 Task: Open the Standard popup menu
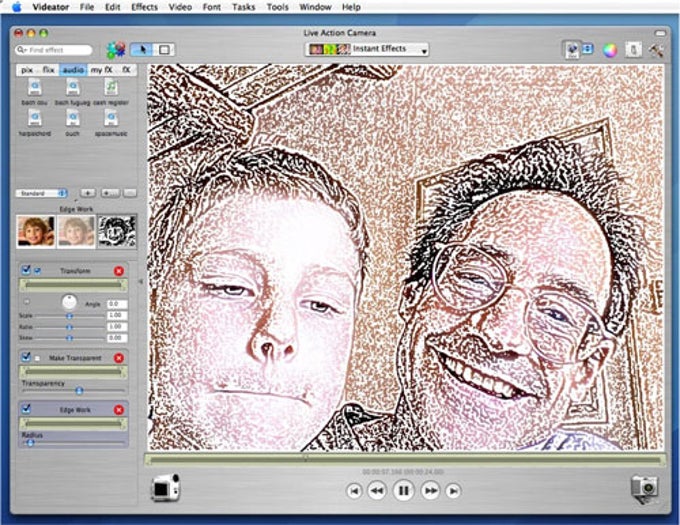click(42, 193)
